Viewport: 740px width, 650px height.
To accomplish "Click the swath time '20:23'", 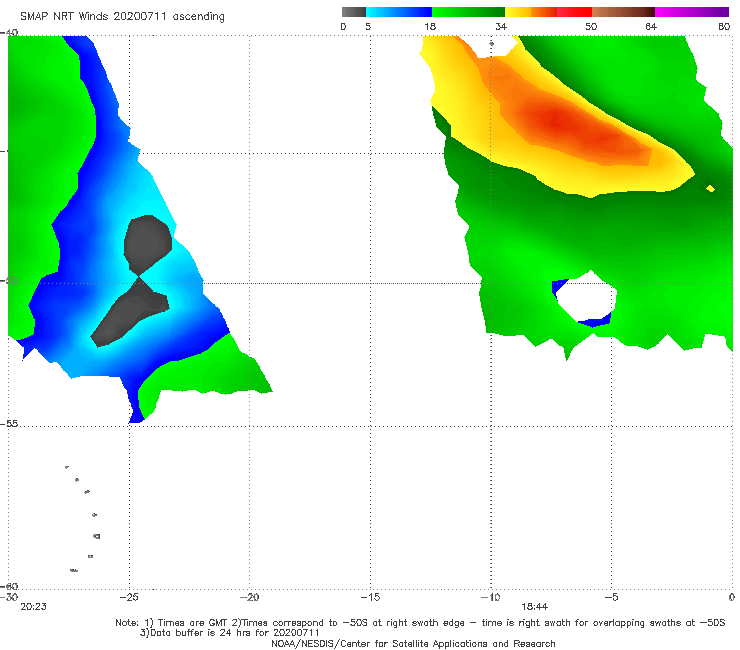I will (x=33, y=607).
